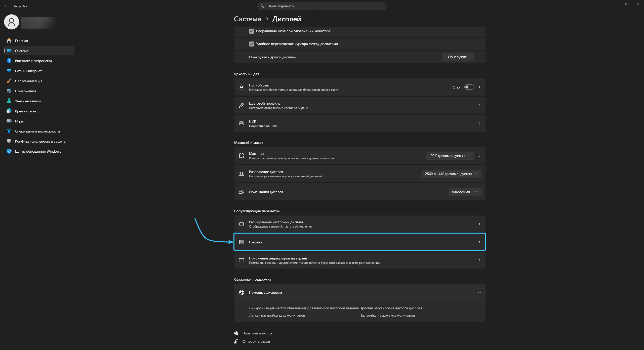Image resolution: width=644 pixels, height=350 pixels.
Task: Click the back arrow icon
Action: click(x=6, y=6)
